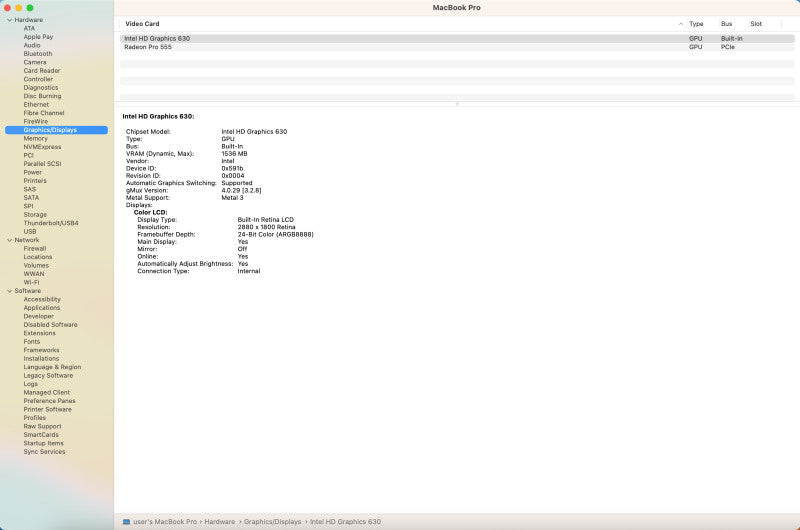Collapse the Network section in sidebar
This screenshot has width=800, height=530.
click(x=10, y=240)
